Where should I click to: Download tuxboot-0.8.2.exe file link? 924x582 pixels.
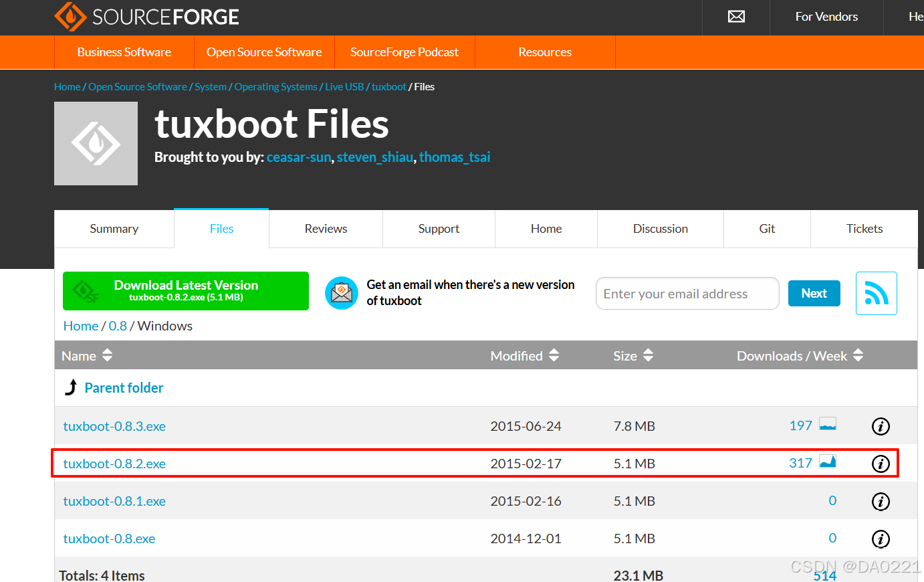point(114,464)
